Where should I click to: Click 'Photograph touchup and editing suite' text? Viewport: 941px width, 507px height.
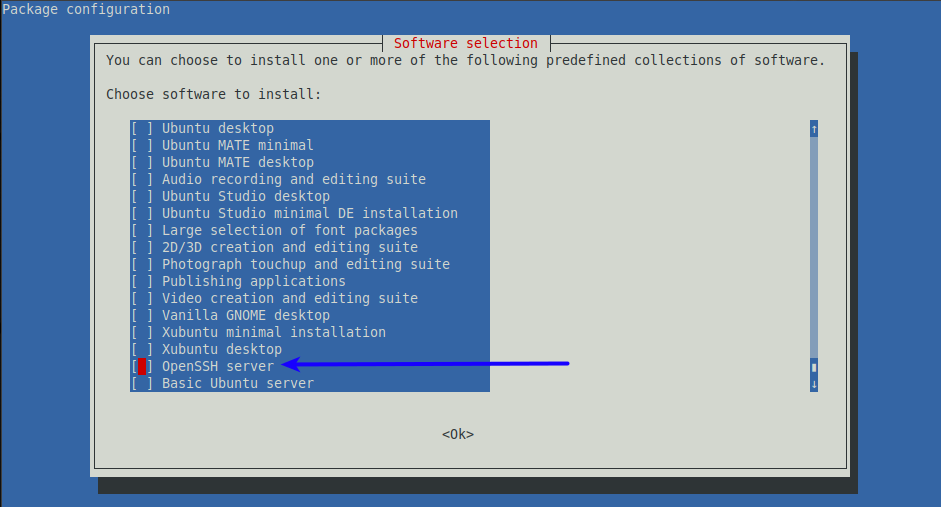306,264
